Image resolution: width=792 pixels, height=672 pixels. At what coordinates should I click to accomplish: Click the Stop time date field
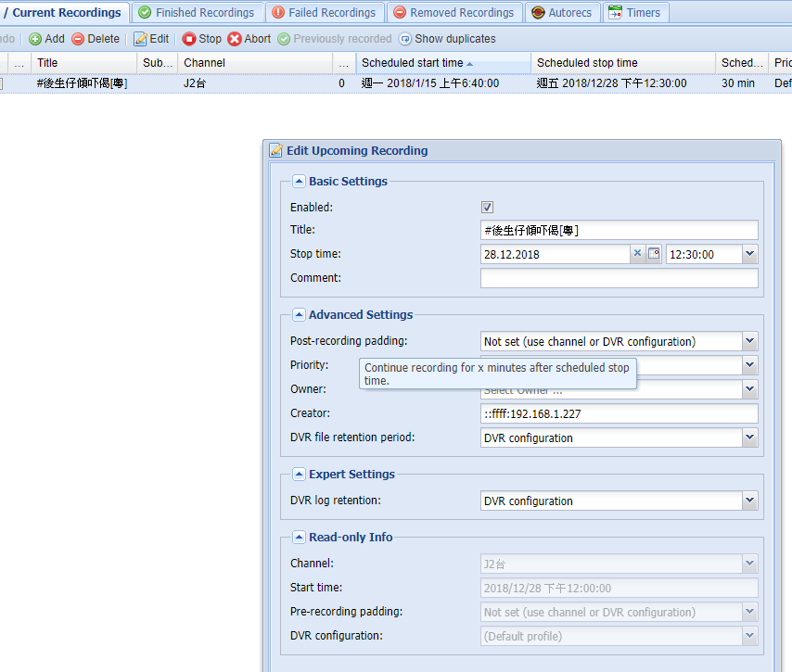(x=556, y=254)
